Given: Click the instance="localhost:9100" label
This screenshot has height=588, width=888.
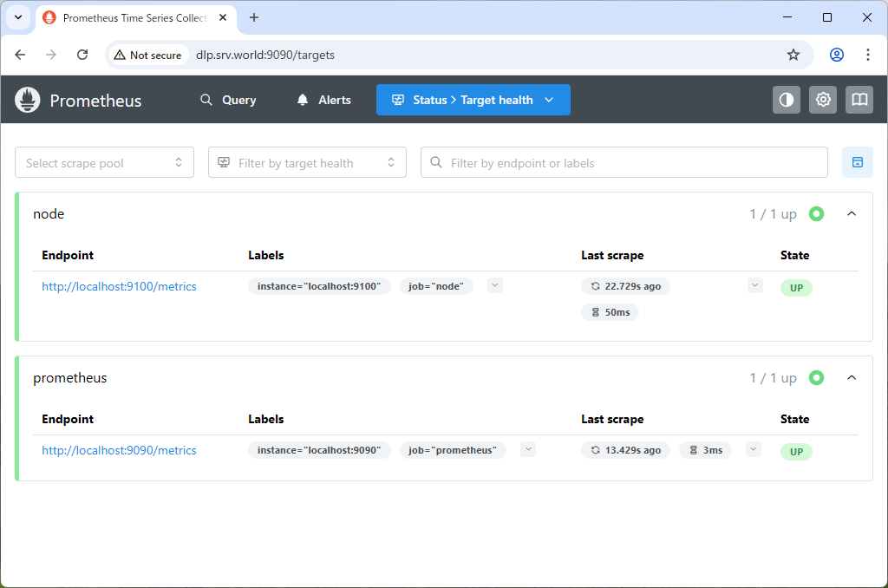Looking at the screenshot, I should (319, 287).
